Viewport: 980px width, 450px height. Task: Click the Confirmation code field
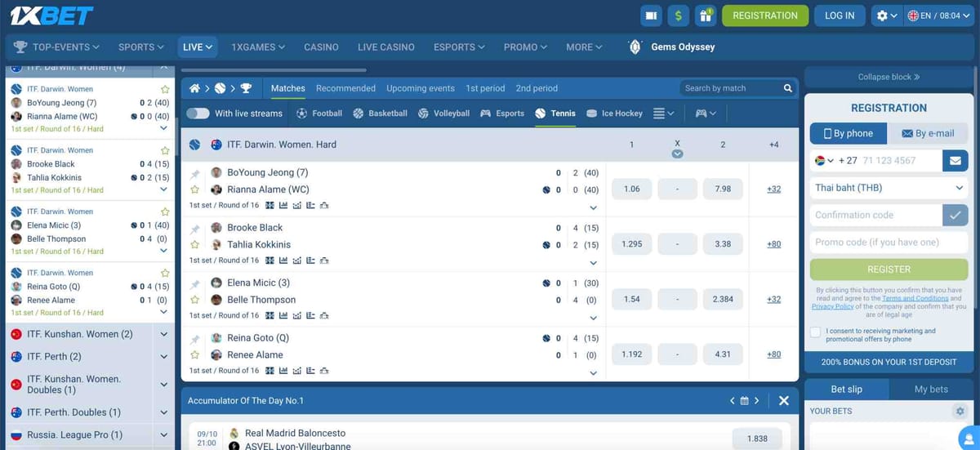[x=876, y=216]
